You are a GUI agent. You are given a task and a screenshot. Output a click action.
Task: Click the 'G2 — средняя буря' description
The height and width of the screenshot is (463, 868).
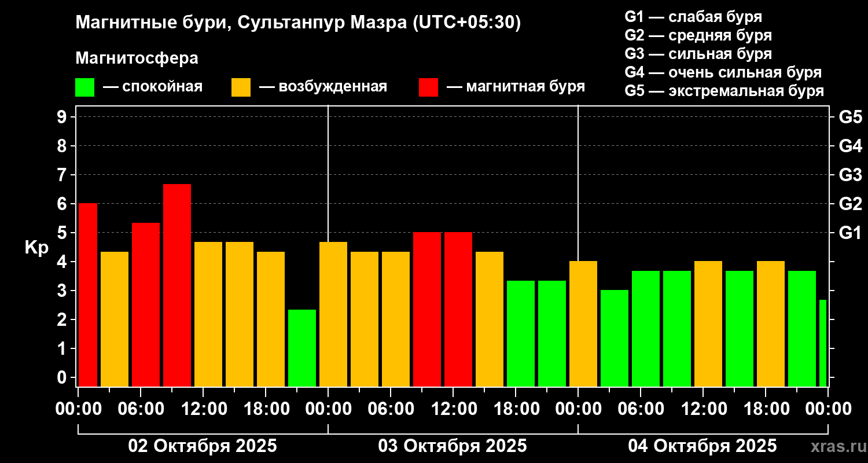coord(698,35)
